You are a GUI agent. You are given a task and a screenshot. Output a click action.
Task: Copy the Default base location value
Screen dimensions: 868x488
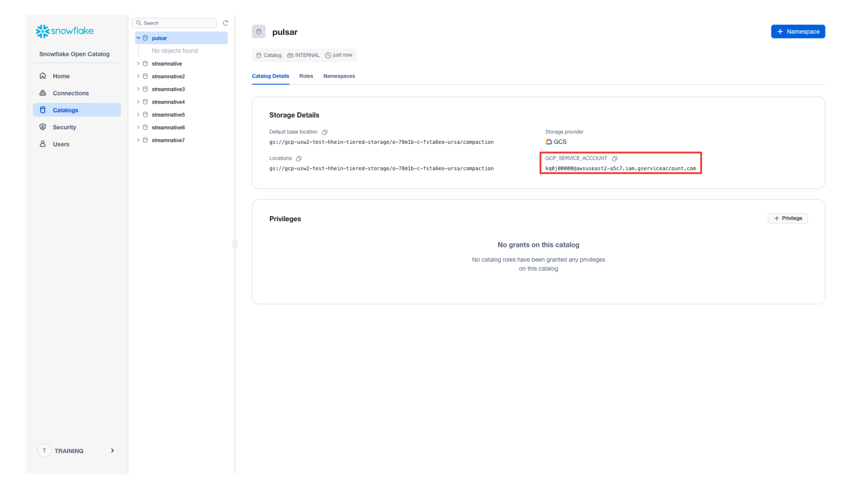325,132
